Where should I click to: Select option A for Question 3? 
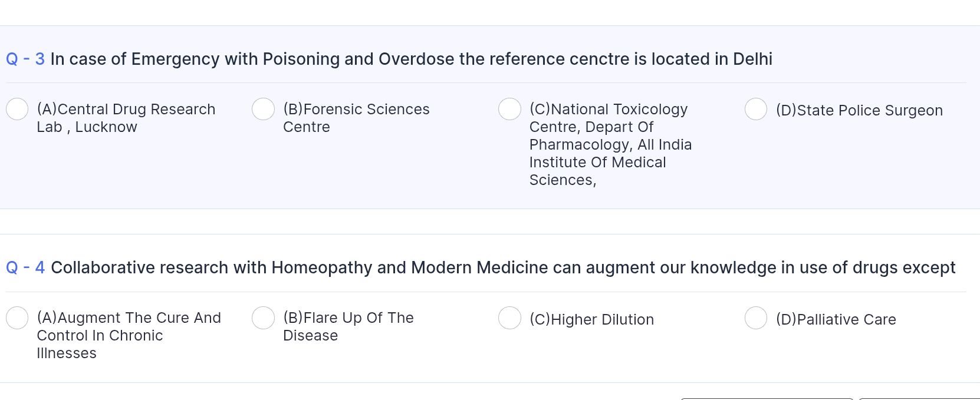[x=17, y=109]
